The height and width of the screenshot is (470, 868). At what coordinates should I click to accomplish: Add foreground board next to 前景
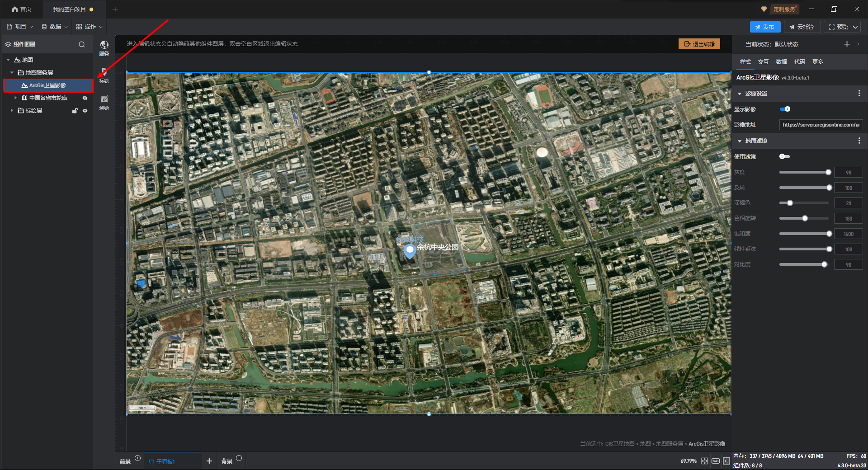[x=138, y=458]
